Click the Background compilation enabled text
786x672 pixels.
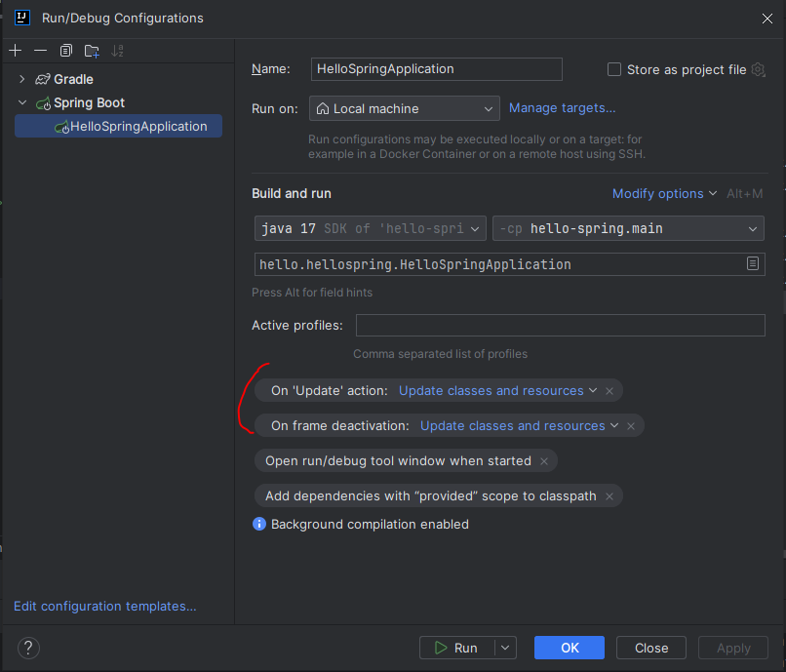tap(370, 524)
